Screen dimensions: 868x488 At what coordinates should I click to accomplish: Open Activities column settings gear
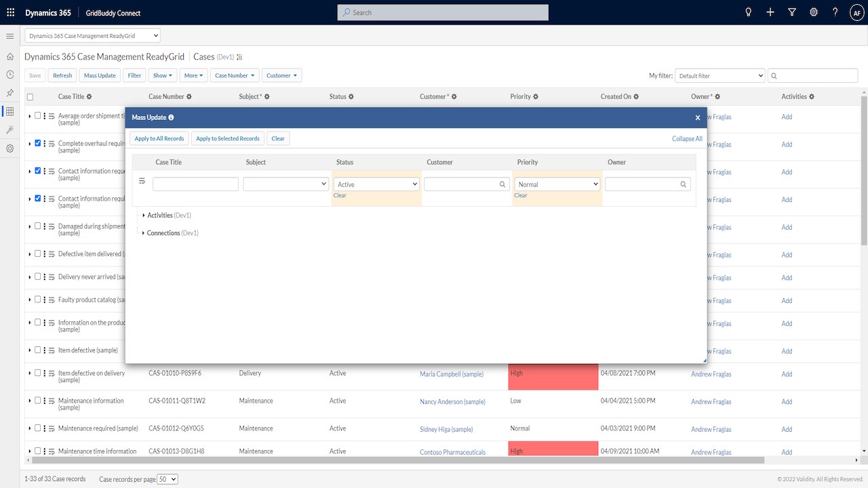coord(812,97)
